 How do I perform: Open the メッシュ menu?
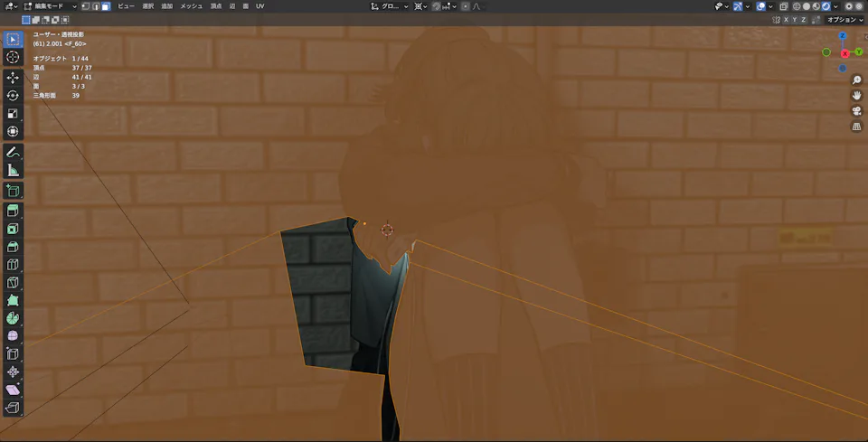(x=191, y=6)
